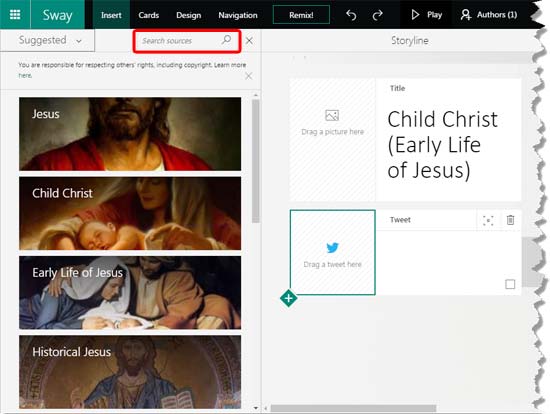Select the Child Christ suggestion thumbnail
550x414 pixels.
[x=130, y=213]
